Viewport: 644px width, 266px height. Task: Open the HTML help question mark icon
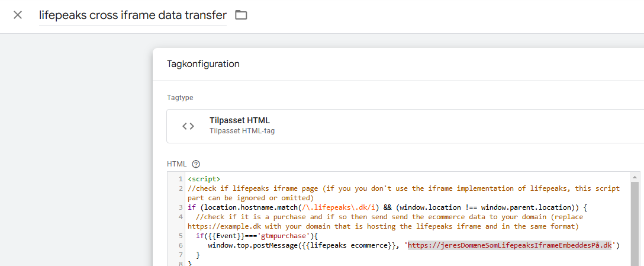(196, 164)
